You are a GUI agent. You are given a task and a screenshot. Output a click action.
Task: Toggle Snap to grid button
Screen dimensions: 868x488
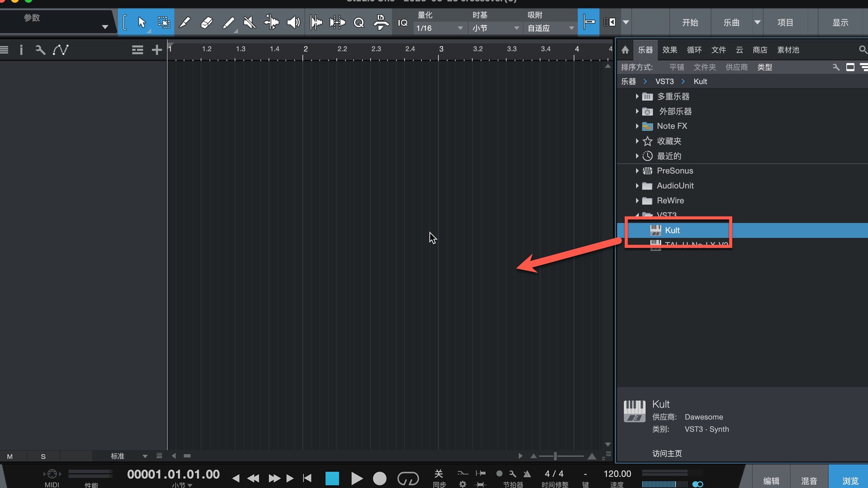(588, 22)
